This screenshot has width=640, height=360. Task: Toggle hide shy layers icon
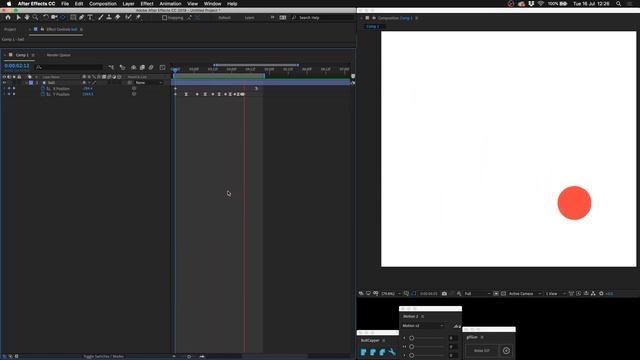(133, 67)
